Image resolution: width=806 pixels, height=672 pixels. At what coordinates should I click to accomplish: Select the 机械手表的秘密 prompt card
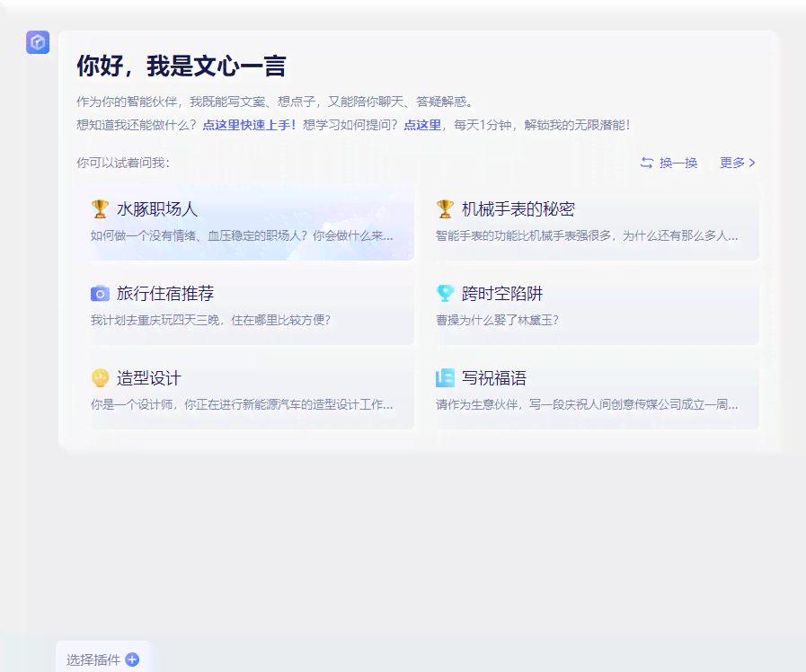point(590,222)
